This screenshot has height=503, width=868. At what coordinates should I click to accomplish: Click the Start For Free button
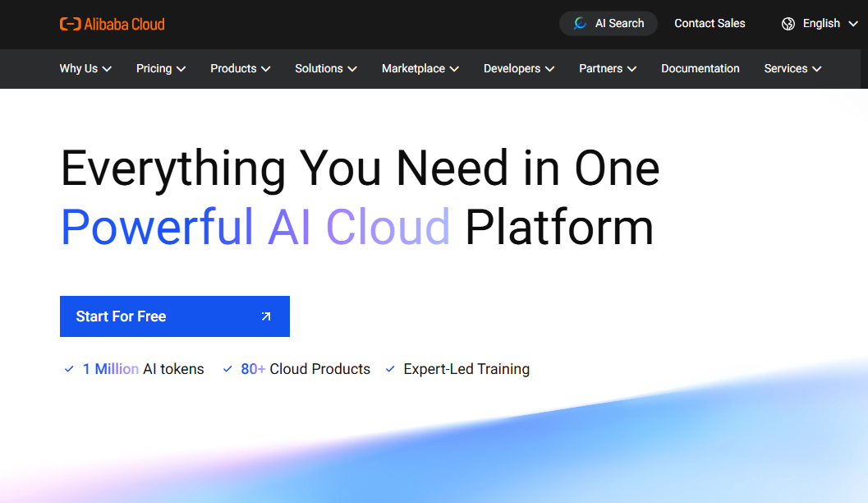pyautogui.click(x=175, y=316)
